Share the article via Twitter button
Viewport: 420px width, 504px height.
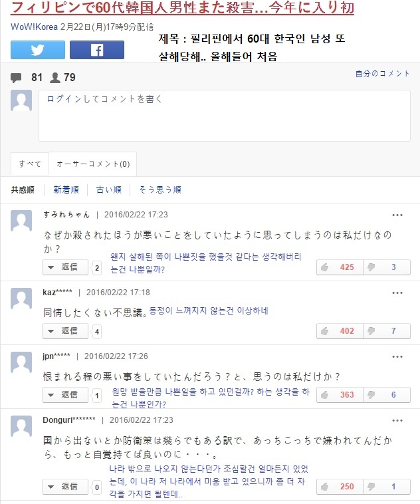tap(37, 50)
